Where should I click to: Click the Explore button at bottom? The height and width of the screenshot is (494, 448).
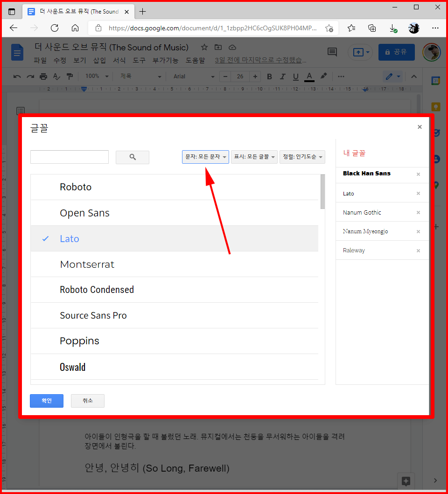tap(406, 481)
